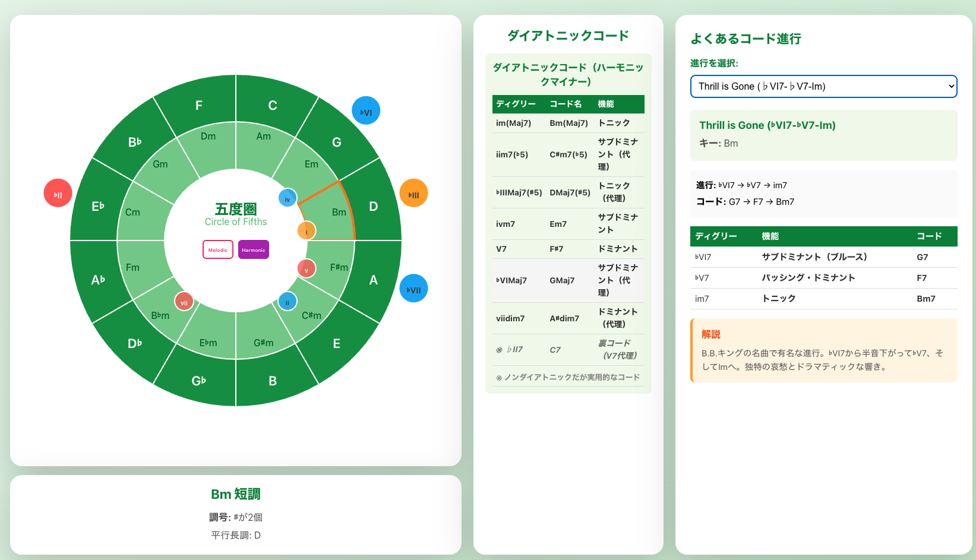Image resolution: width=976 pixels, height=560 pixels.
Task: Click the ♭VI7 G7 progression row
Action: [823, 257]
